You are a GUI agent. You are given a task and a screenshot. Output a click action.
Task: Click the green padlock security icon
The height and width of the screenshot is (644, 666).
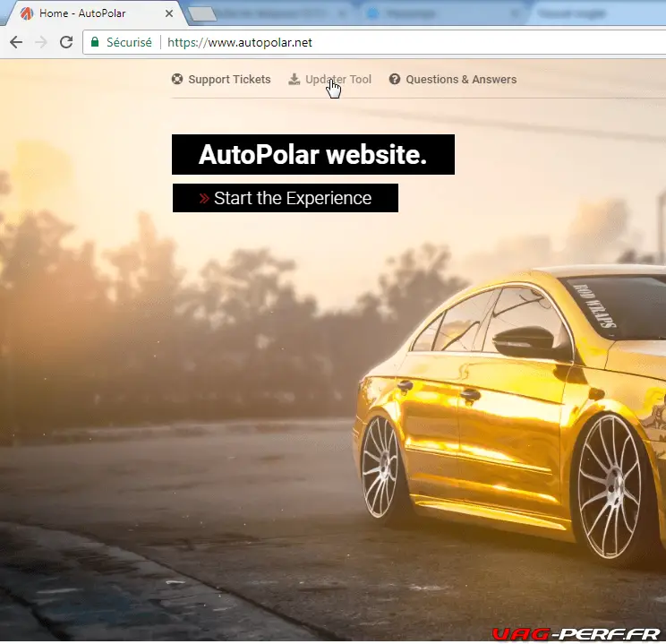click(x=95, y=42)
